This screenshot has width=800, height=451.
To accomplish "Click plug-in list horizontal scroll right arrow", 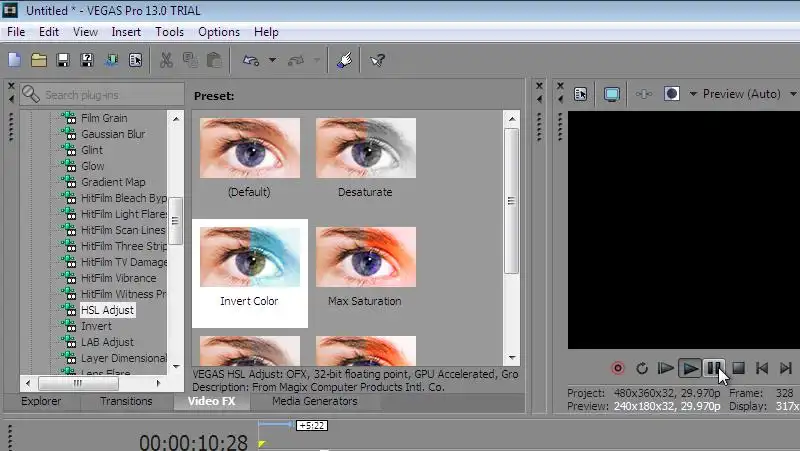I will pos(158,383).
